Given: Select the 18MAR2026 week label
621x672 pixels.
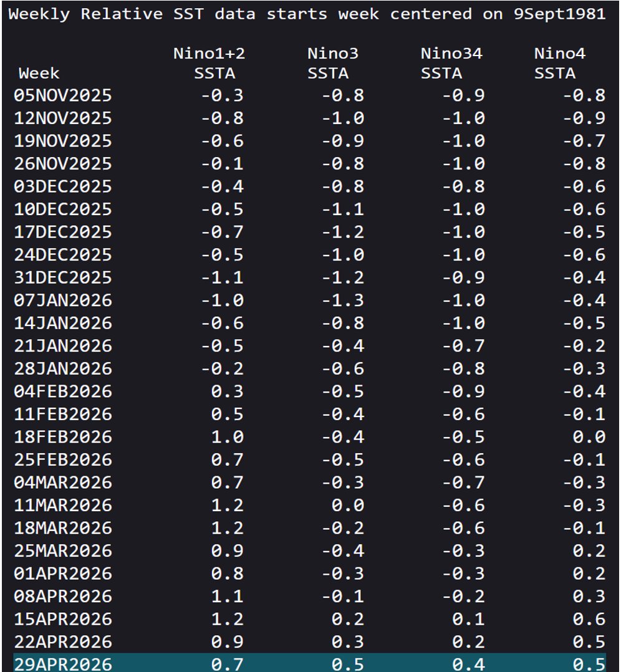Looking at the screenshot, I should pyautogui.click(x=63, y=527).
